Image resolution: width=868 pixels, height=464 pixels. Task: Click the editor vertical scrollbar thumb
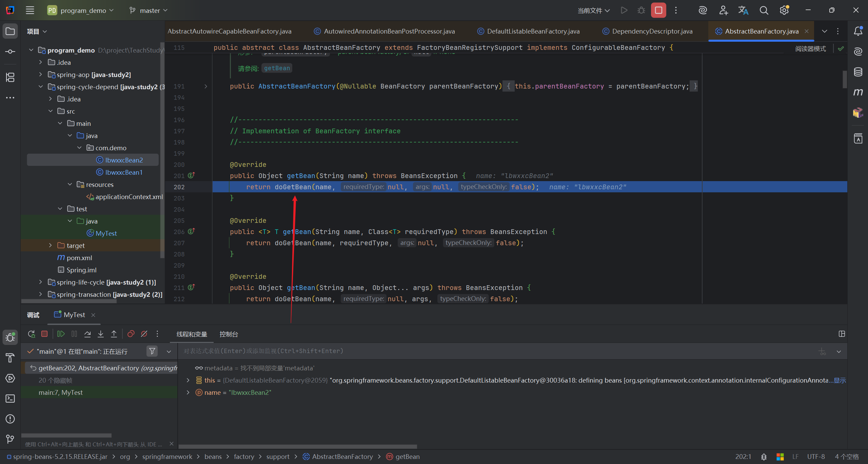[x=844, y=79]
